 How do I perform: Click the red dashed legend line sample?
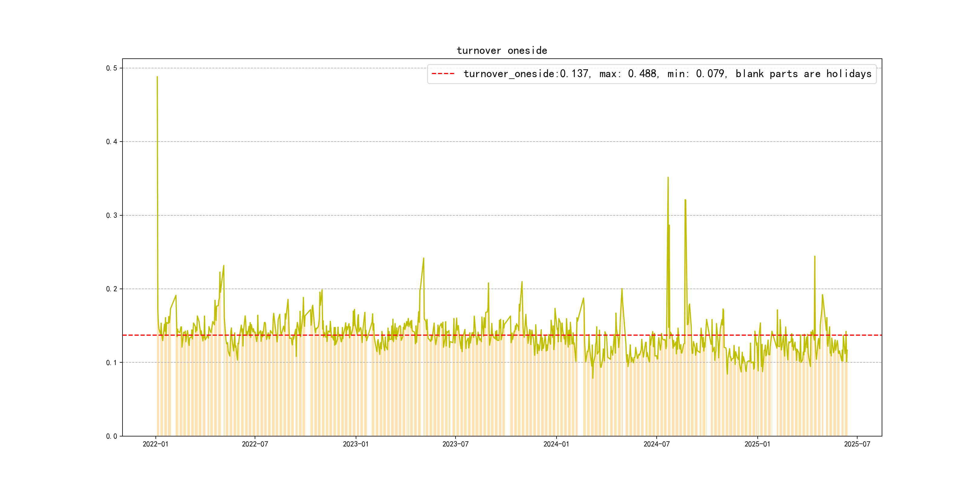443,74
